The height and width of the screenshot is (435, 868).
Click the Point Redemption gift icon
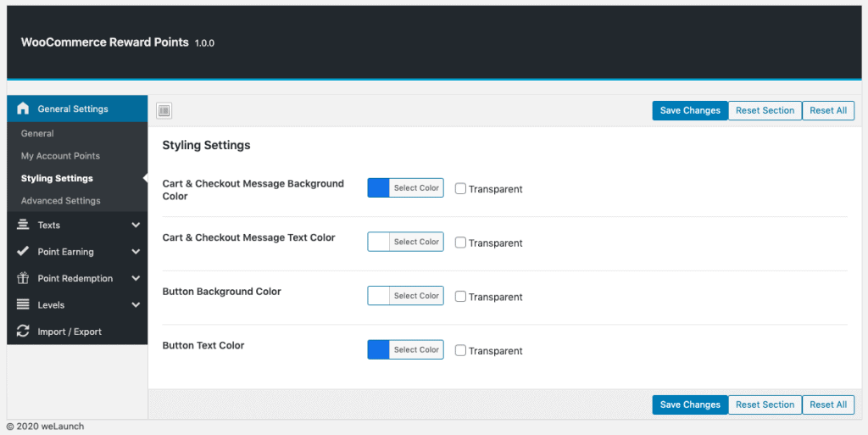[23, 278]
